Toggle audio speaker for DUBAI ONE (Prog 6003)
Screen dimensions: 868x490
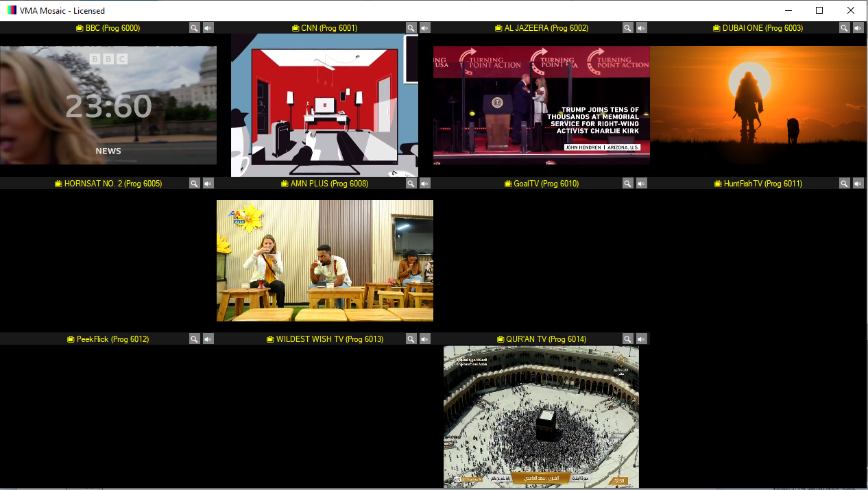(858, 28)
